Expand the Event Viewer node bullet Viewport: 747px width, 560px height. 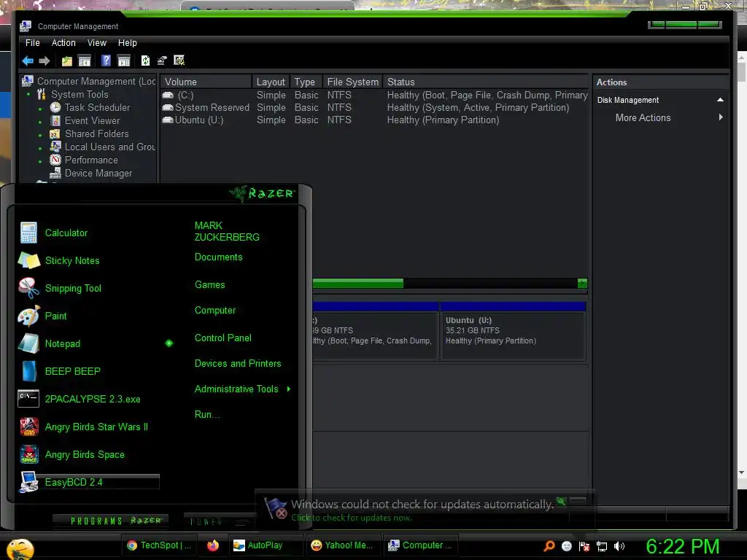pos(40,122)
